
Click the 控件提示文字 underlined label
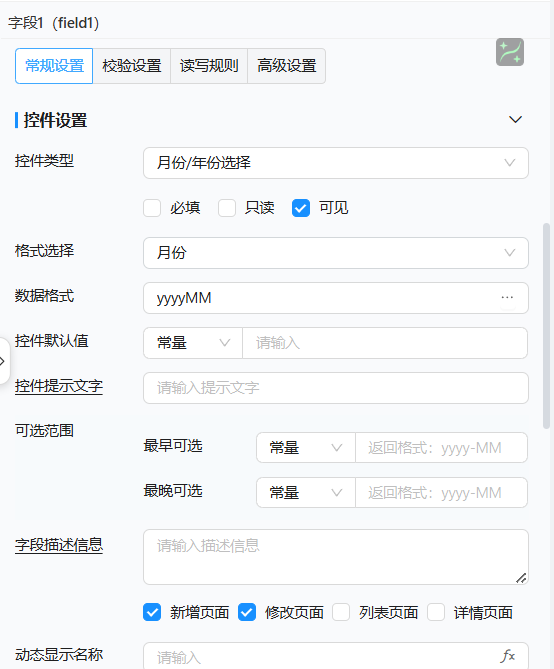click(x=59, y=386)
